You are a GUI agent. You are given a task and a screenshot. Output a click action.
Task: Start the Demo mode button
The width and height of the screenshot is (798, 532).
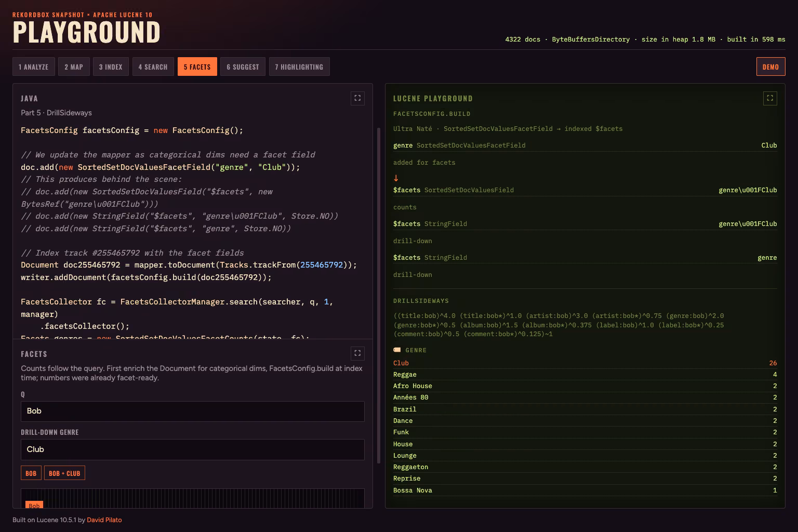point(770,66)
